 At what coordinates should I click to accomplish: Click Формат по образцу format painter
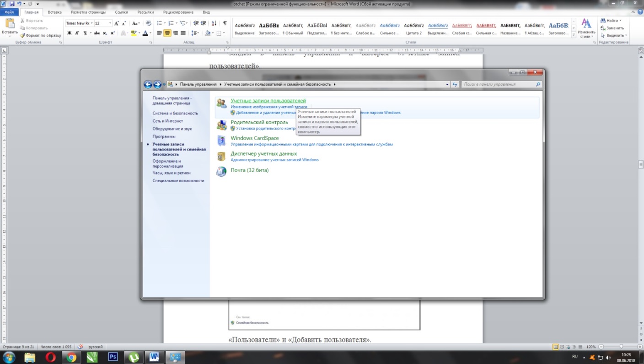[41, 35]
